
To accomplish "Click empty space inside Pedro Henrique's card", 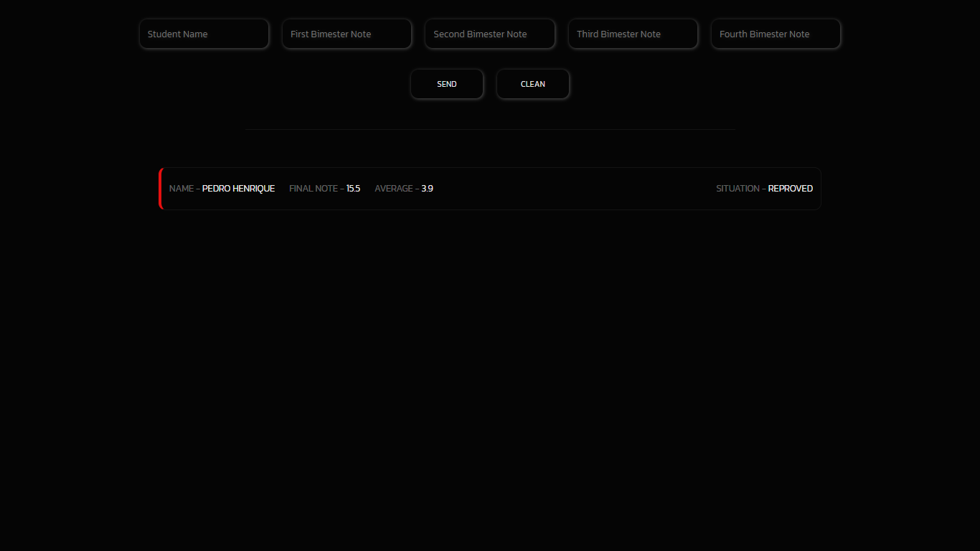I will [574, 189].
